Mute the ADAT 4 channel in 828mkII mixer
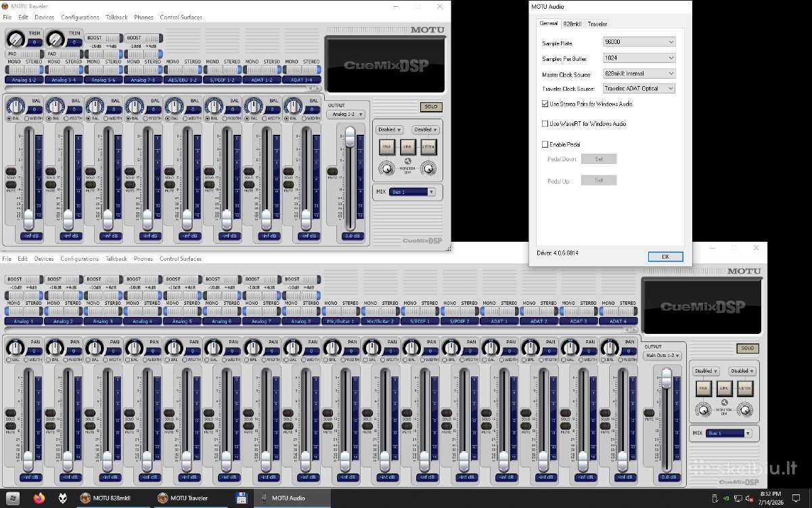 [x=604, y=426]
